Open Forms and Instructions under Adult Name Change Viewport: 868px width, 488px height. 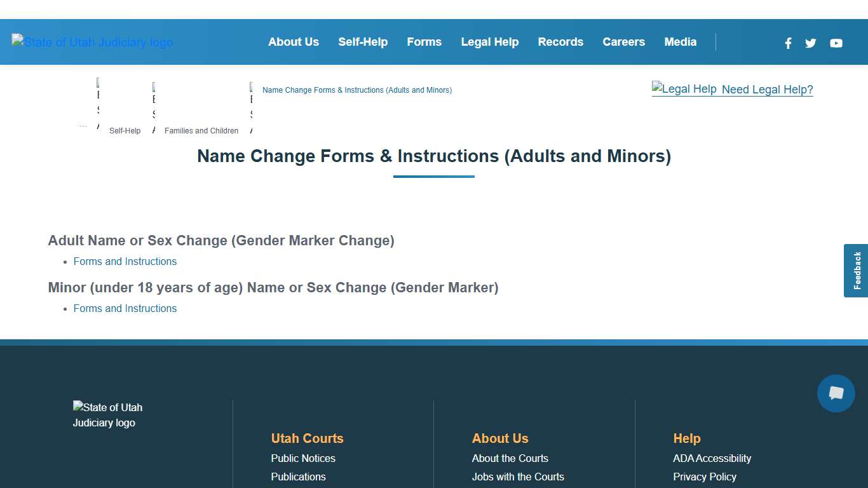(125, 261)
